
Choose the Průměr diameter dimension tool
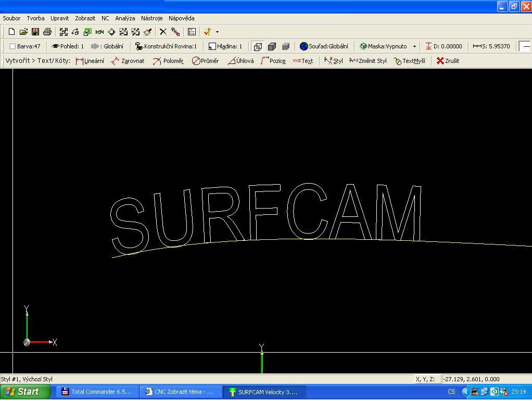click(205, 61)
